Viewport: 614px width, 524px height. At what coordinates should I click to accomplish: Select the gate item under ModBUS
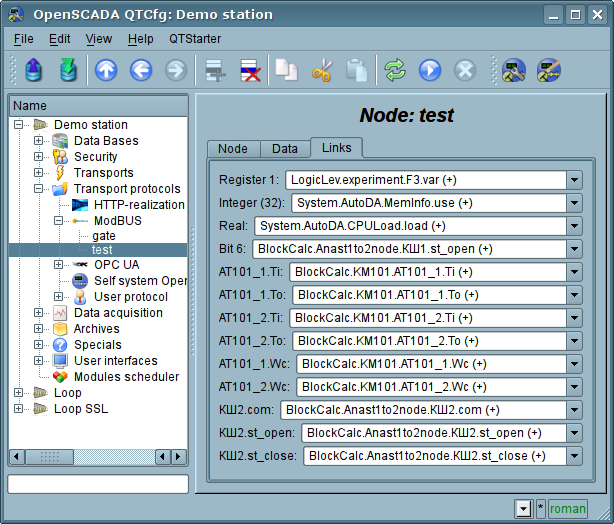(104, 235)
